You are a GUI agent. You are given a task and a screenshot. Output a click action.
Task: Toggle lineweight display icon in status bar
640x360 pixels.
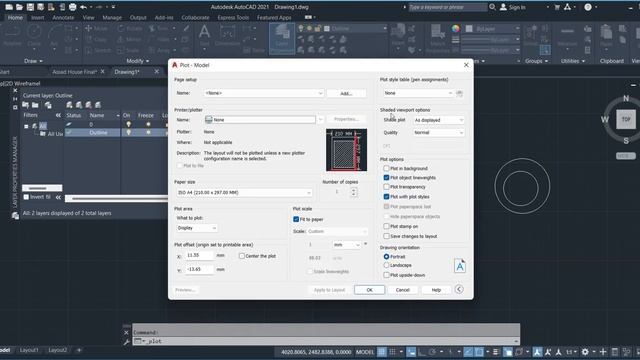496,352
